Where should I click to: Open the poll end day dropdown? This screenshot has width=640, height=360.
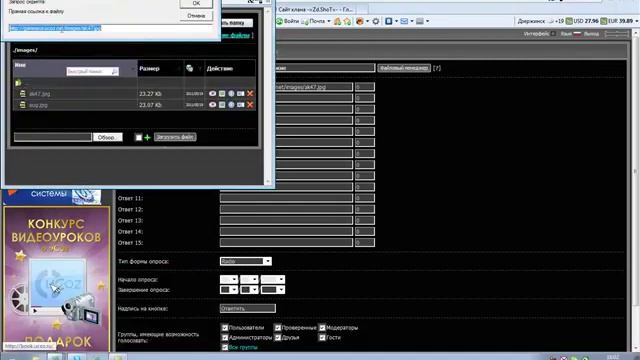coord(229,290)
